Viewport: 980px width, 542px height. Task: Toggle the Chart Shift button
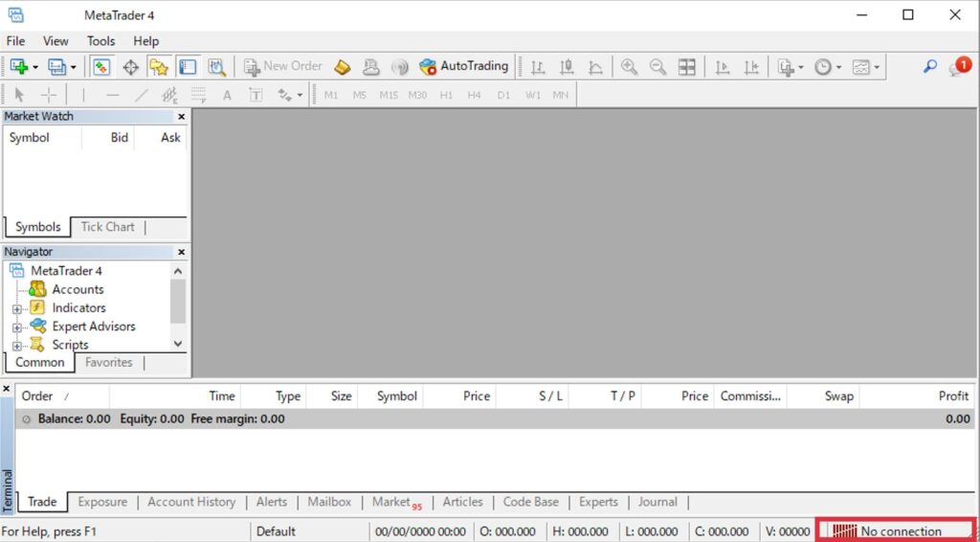coord(751,67)
